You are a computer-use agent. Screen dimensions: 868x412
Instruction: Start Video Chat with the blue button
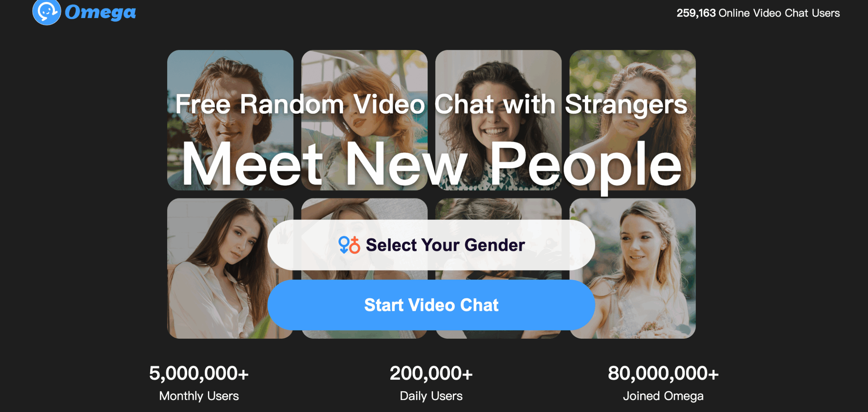click(x=431, y=305)
